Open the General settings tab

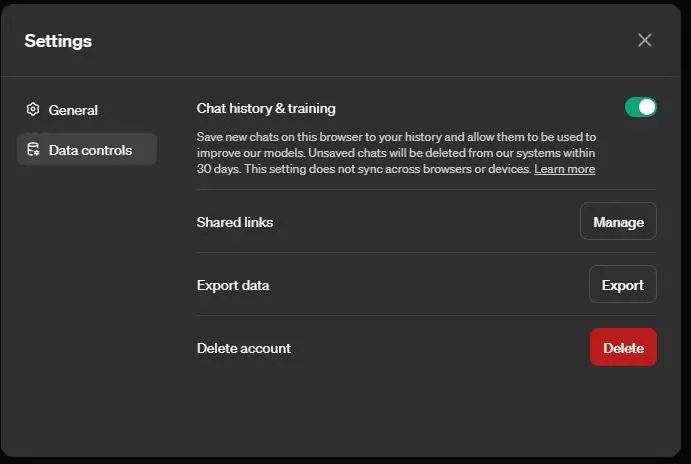click(73, 110)
